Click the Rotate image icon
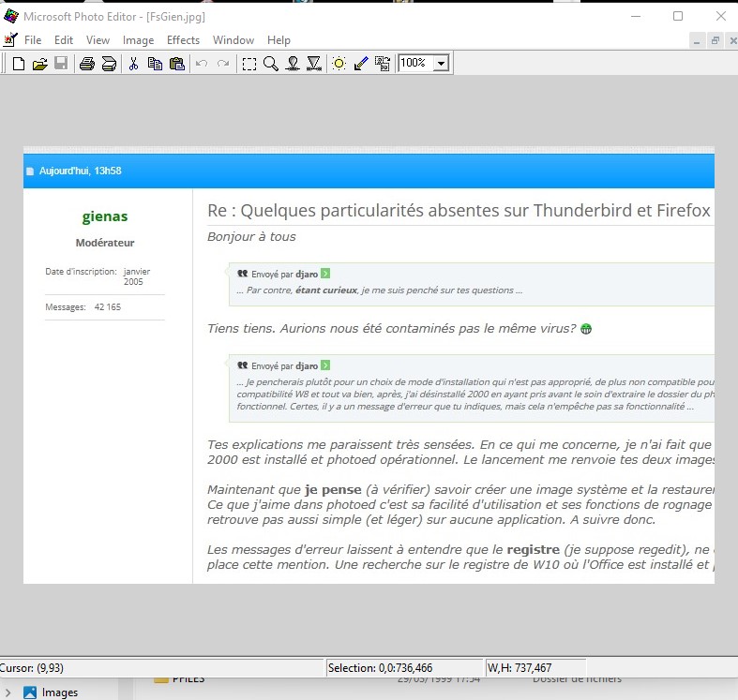Screen dimensions: 738x700 383,64
